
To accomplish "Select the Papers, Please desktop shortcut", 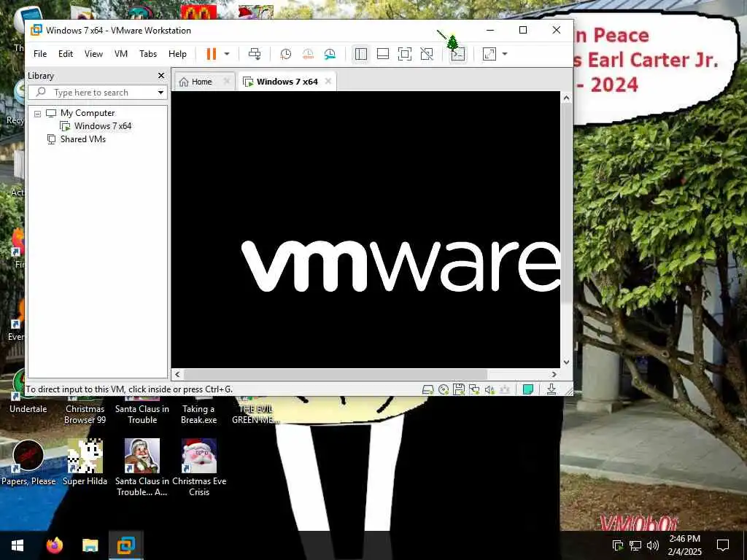I will pyautogui.click(x=28, y=463).
